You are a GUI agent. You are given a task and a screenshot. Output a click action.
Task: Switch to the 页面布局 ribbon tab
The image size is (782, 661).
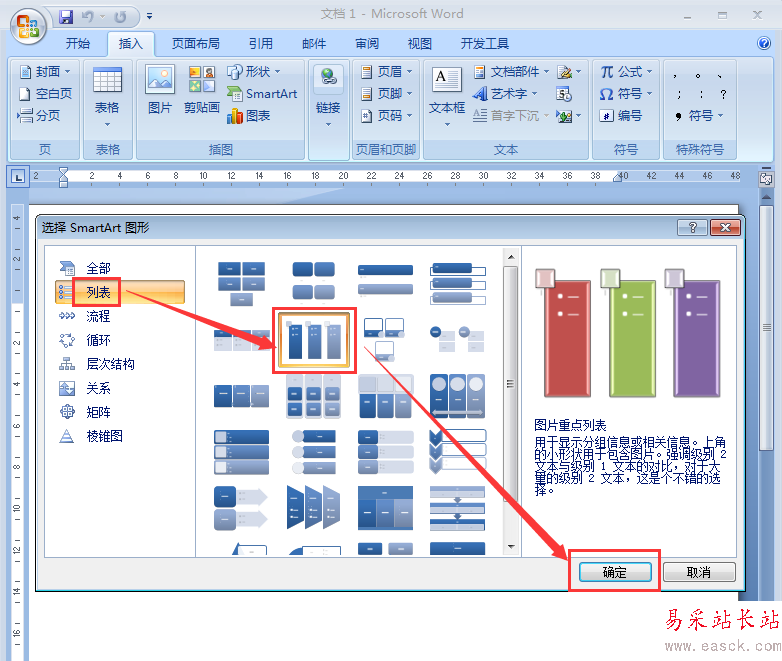(196, 44)
